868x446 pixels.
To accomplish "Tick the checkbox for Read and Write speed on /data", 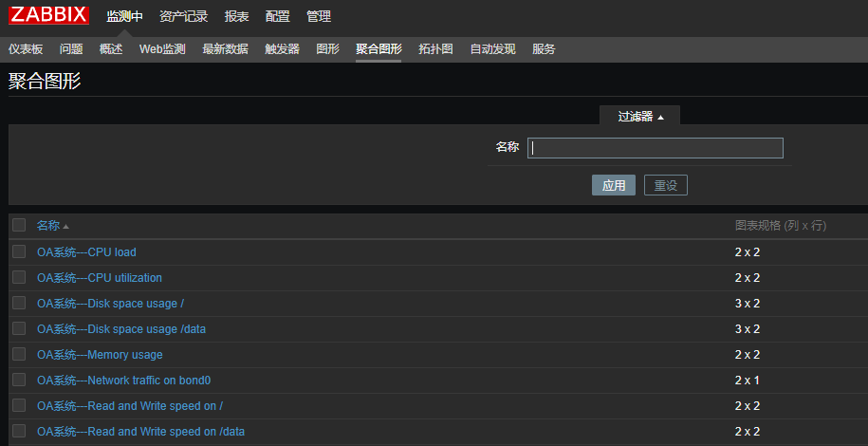I will tap(19, 431).
